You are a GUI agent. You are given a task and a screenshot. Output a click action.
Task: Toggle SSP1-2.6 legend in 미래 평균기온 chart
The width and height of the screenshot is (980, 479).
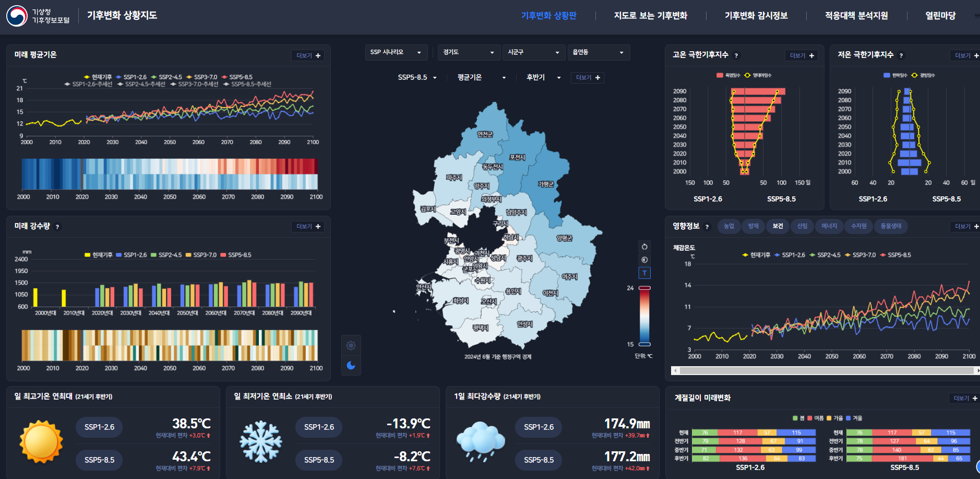tap(132, 77)
